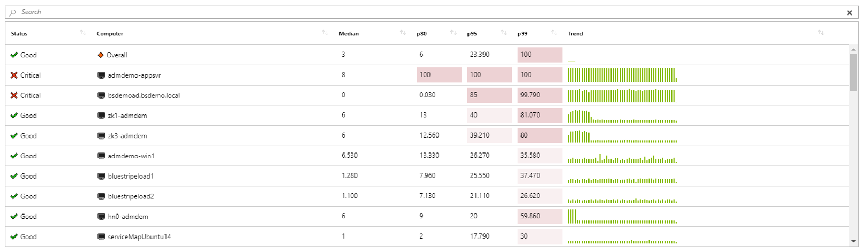
Task: Click the computer icon beside serviceMapUbuntu14
Action: (x=101, y=236)
